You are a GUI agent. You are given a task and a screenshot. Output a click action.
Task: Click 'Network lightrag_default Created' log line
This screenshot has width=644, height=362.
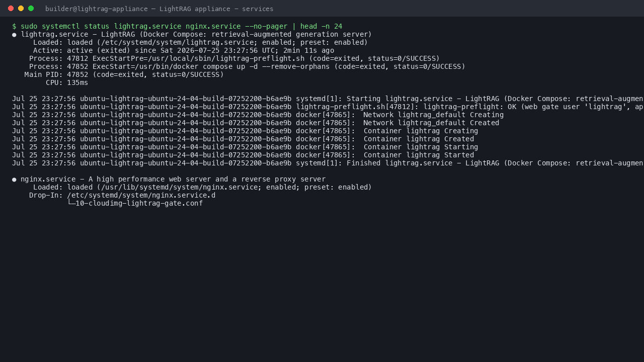point(256,123)
